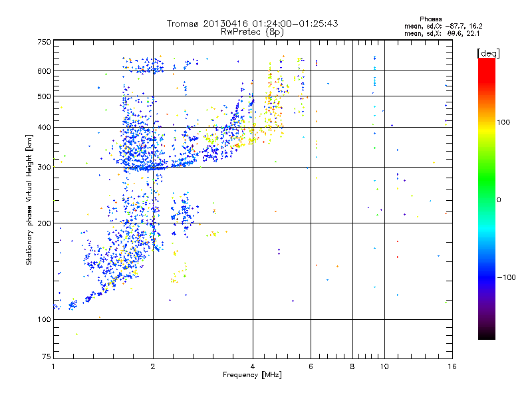
Task: Click the y-axis tick label '600'
Action: (x=44, y=71)
